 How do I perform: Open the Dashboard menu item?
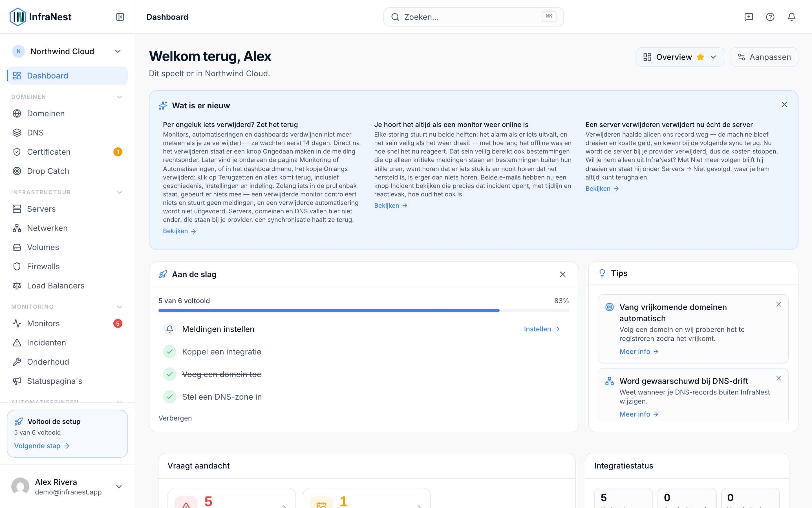67,76
